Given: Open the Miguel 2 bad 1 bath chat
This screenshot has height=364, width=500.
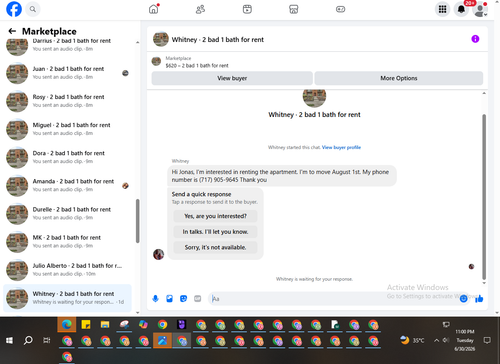Looking at the screenshot, I should [67, 129].
